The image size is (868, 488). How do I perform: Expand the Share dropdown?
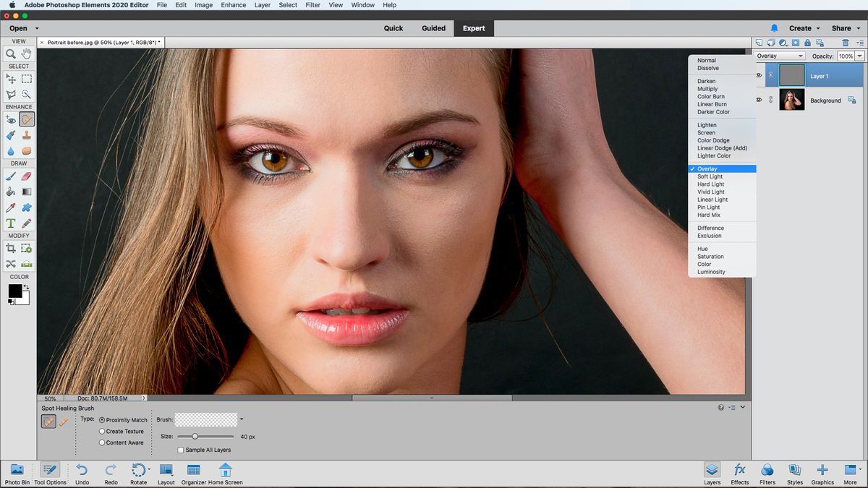tap(858, 28)
